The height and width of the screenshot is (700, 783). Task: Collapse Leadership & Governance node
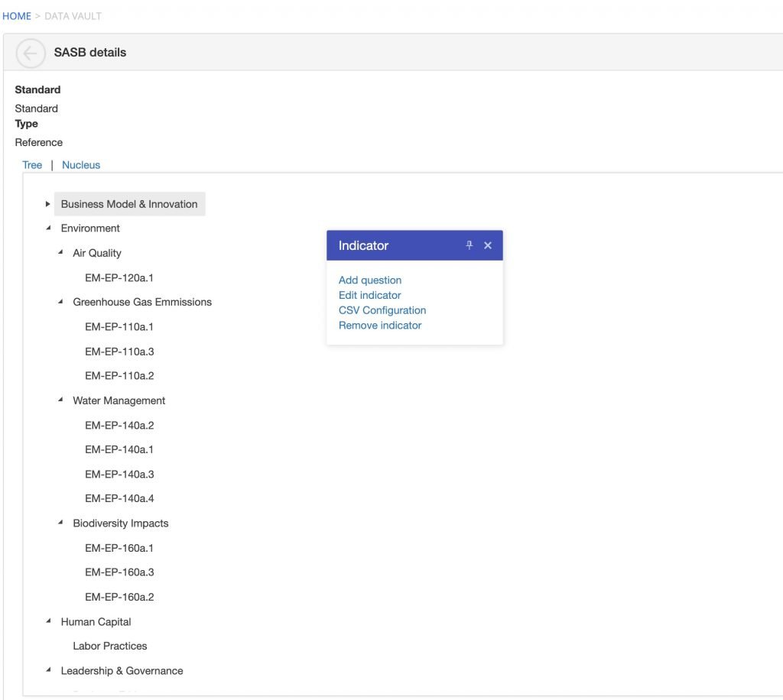[48, 670]
